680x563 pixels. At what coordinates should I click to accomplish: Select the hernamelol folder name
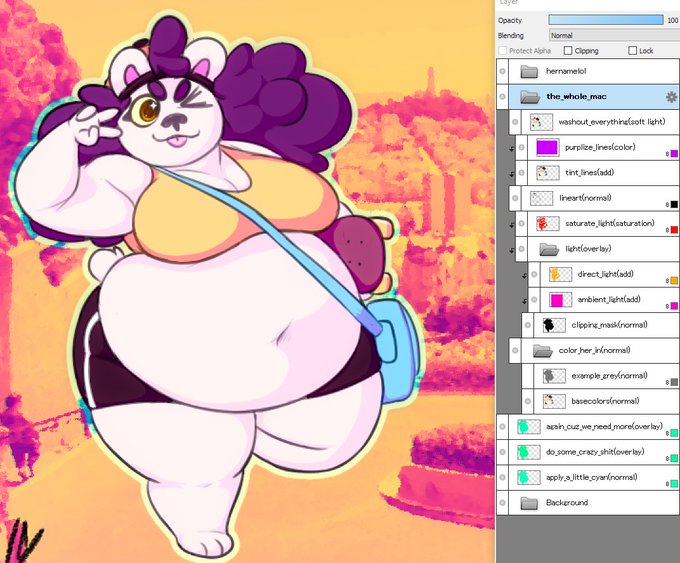coord(566,71)
